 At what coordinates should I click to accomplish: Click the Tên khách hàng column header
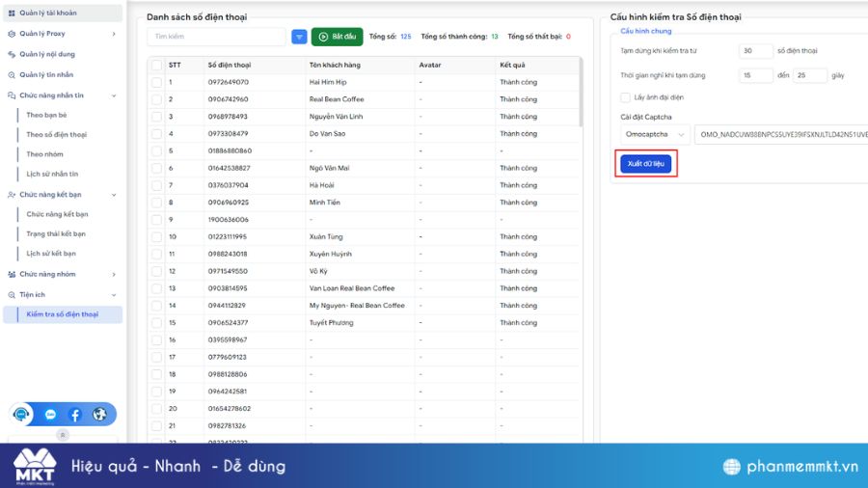(335, 65)
